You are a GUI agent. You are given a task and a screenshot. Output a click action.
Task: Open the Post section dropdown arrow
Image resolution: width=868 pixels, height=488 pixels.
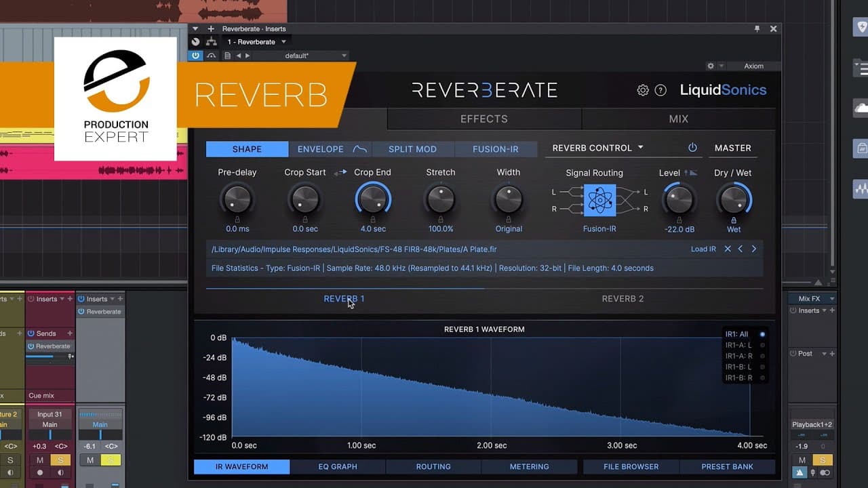coord(825,354)
